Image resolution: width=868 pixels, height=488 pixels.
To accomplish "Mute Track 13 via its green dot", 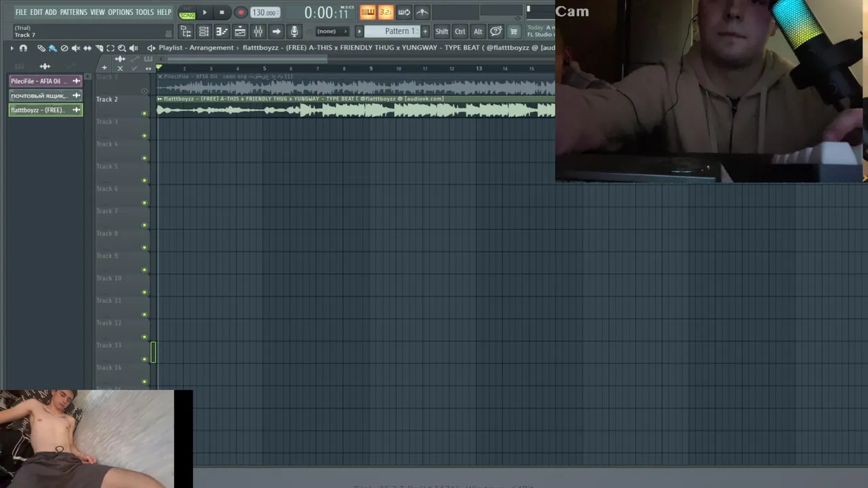I will pos(144,359).
